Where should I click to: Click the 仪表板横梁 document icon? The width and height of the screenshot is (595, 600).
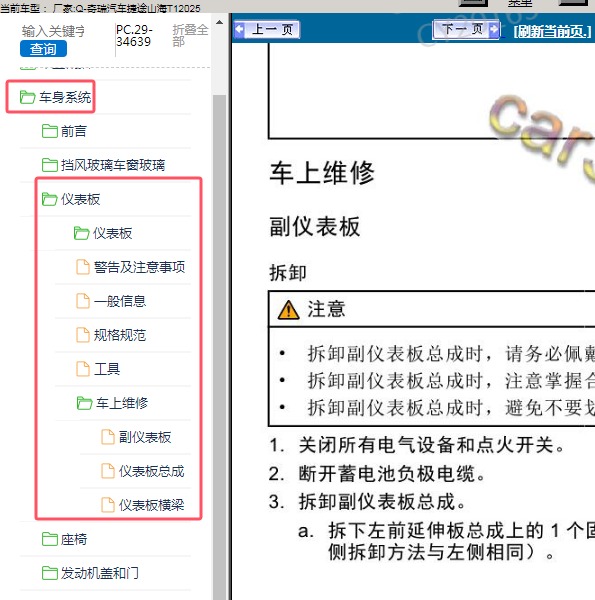[x=108, y=505]
